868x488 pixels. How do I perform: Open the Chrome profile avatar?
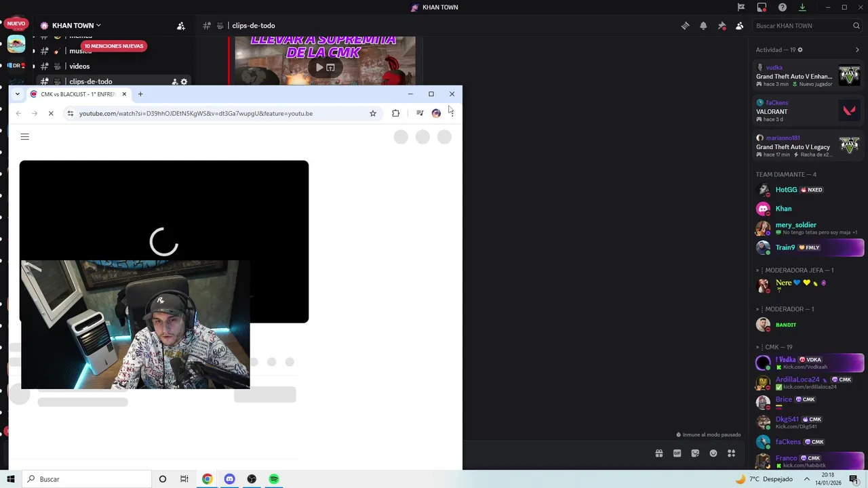(436, 113)
